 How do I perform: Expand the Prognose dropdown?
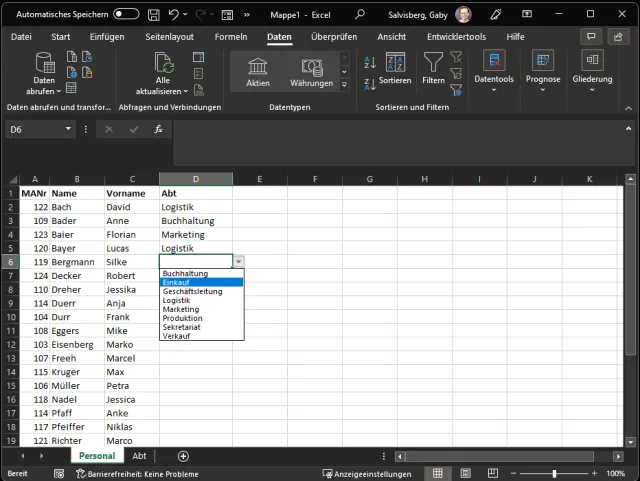(x=543, y=72)
